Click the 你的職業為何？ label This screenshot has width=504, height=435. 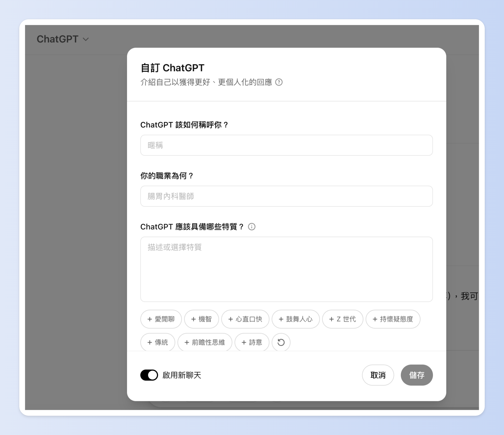[167, 176]
